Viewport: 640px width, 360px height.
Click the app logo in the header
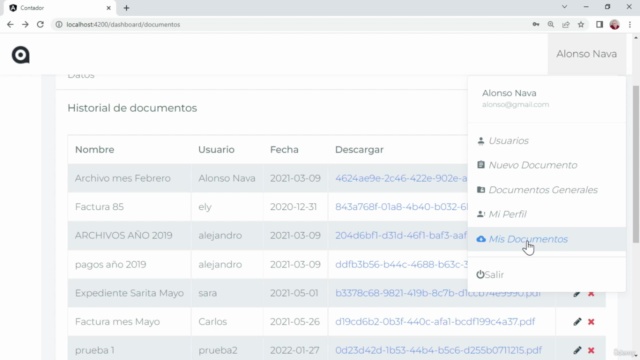(20, 55)
